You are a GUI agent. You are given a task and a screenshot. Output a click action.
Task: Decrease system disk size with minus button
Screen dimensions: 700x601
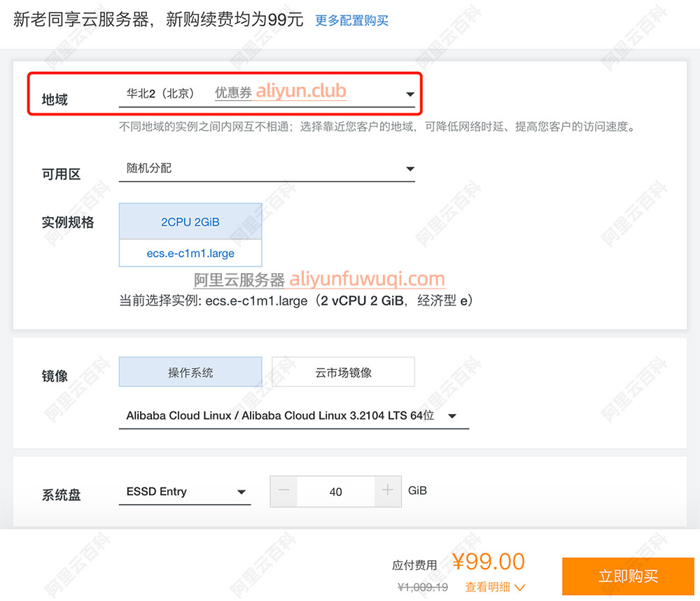283,491
